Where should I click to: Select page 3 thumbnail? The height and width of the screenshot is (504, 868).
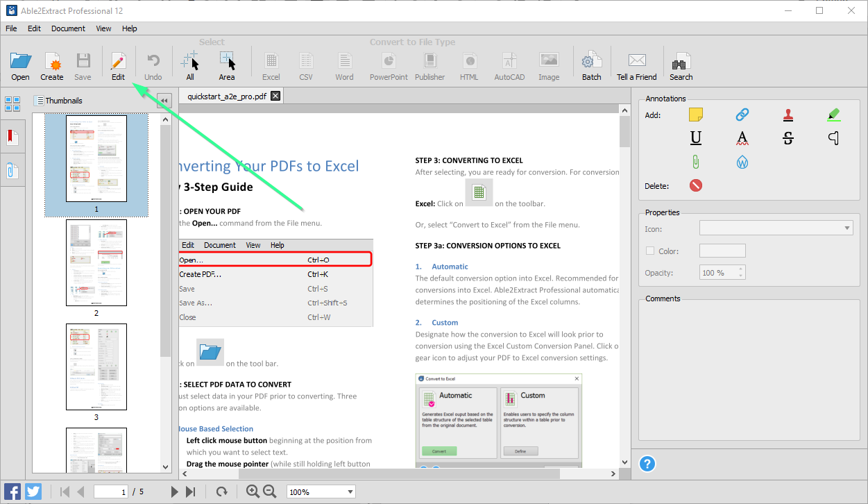point(96,367)
